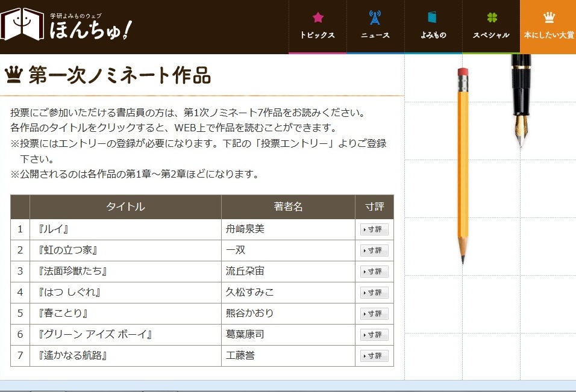
Task: View 寸評 for 『春ことり』
Action: 374,314
